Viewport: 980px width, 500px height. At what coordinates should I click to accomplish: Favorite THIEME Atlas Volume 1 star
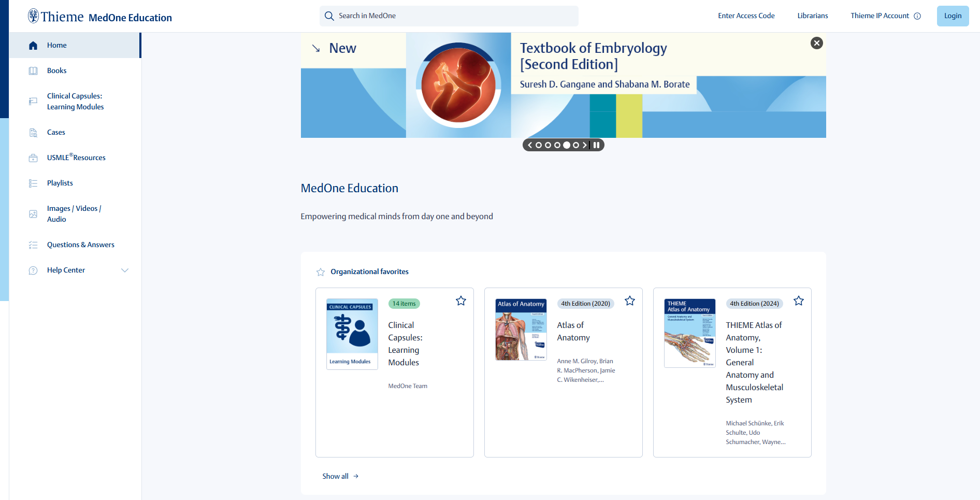click(x=799, y=301)
